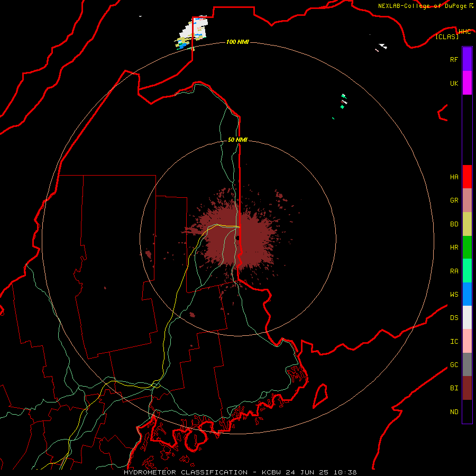Click the 10:38 timestamp

click(x=345, y=472)
